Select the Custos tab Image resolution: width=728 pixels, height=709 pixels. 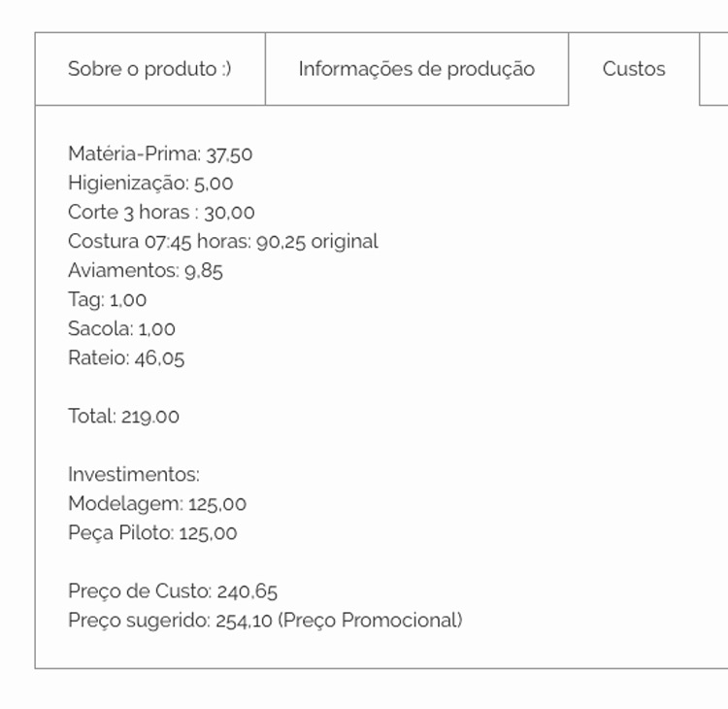tap(634, 69)
